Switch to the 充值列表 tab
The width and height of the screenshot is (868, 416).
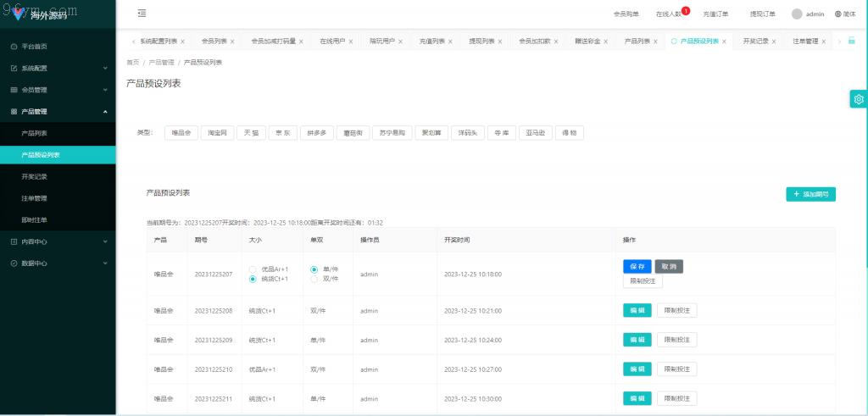pyautogui.click(x=431, y=41)
